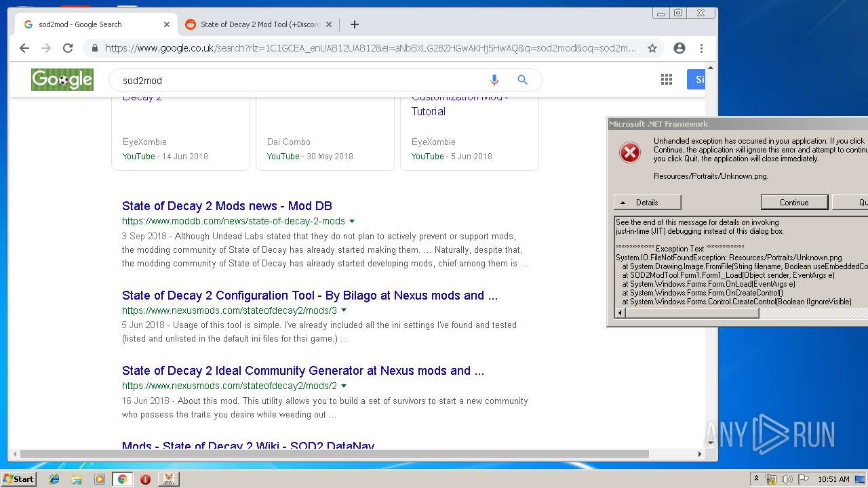Open State of Decay 2 Mods news - Mod DB
The height and width of the screenshot is (488, 868).
[x=226, y=206]
